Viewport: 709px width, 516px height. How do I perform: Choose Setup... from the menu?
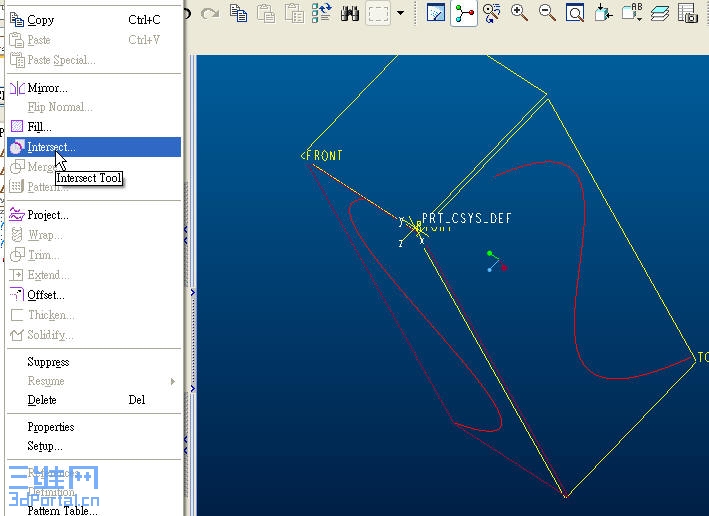[94, 446]
